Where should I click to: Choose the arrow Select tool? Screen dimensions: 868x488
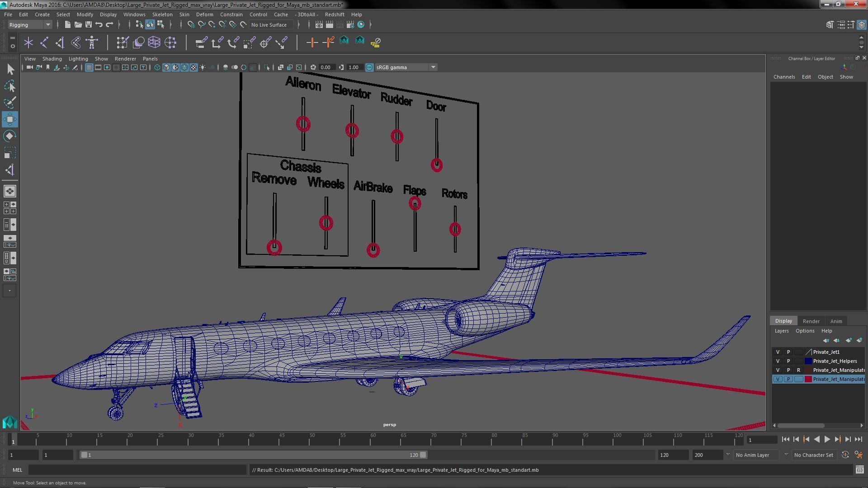(9, 69)
